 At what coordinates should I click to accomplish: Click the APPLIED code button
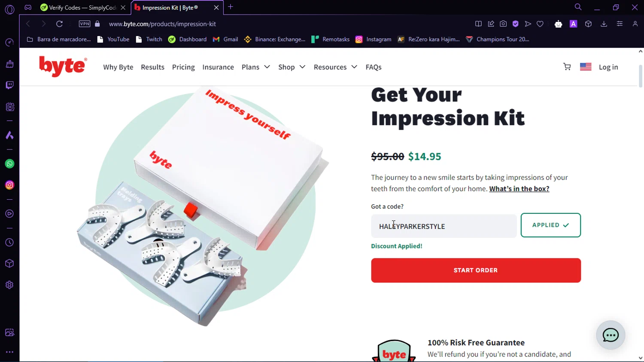point(551,225)
